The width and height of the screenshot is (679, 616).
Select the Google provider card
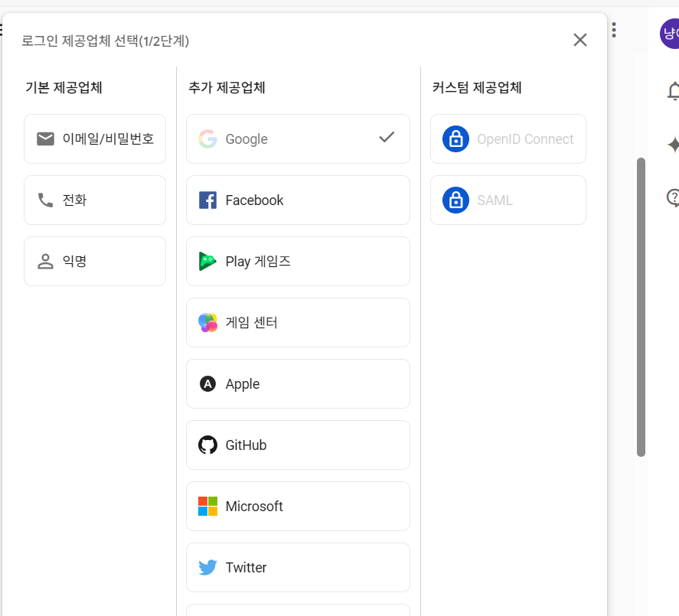point(298,139)
